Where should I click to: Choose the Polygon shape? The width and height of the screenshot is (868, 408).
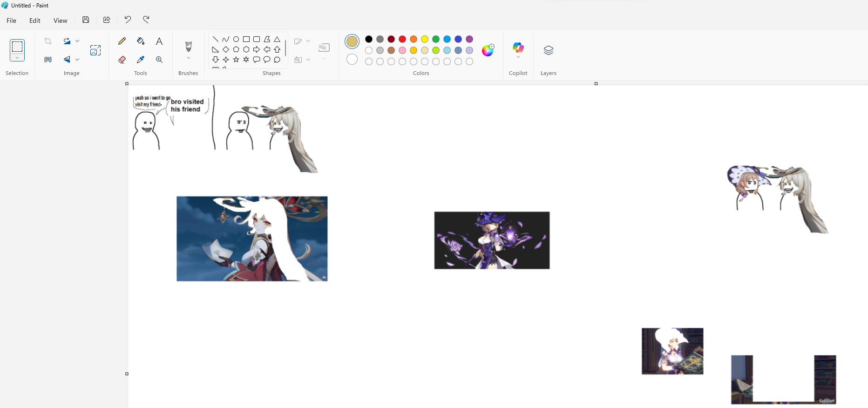pos(267,39)
